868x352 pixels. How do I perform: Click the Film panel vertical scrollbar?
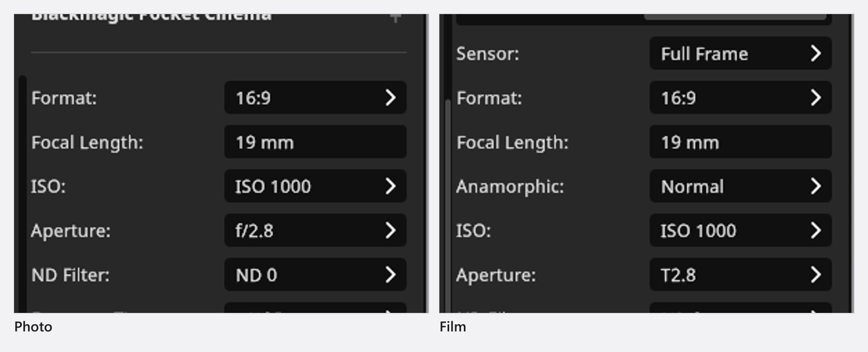[x=448, y=206]
